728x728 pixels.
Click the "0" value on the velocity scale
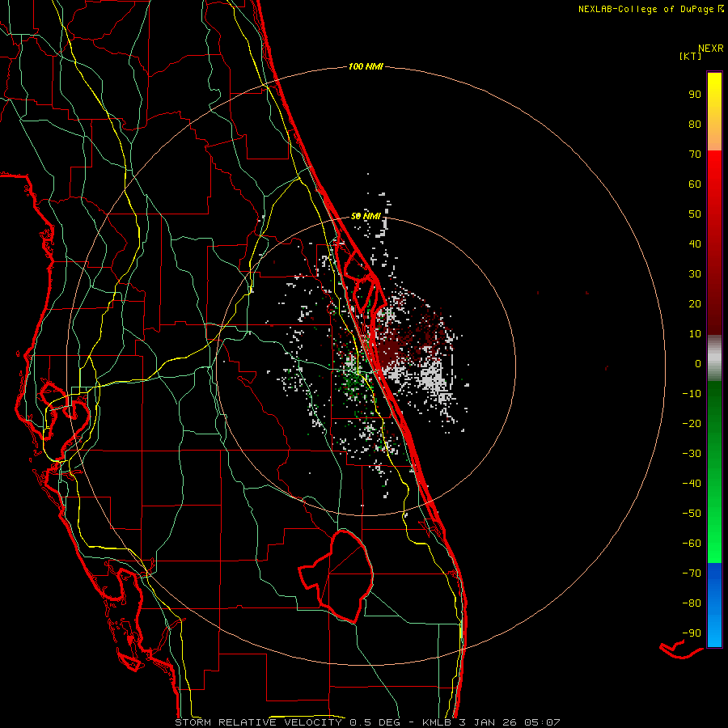pyautogui.click(x=698, y=363)
